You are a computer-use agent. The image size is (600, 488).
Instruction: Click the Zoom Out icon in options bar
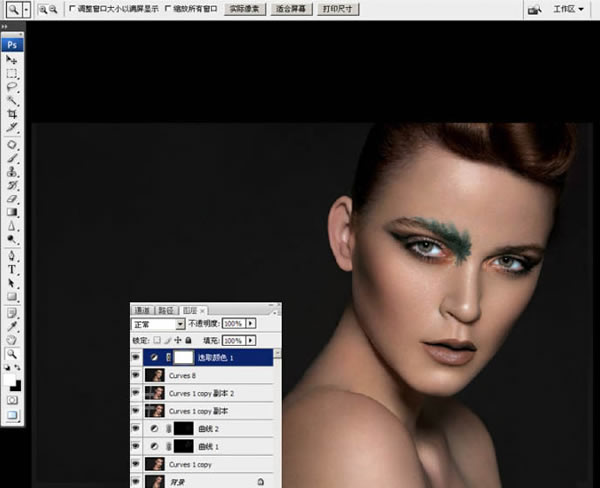[x=53, y=9]
